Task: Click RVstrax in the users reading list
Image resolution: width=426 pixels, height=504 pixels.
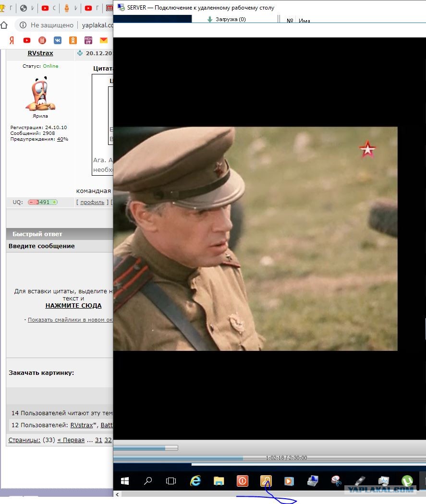Action: [81, 425]
